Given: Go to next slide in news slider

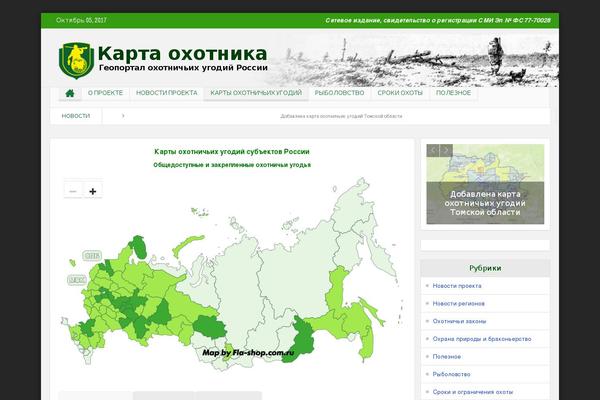Looking at the screenshot, I should [x=446, y=150].
